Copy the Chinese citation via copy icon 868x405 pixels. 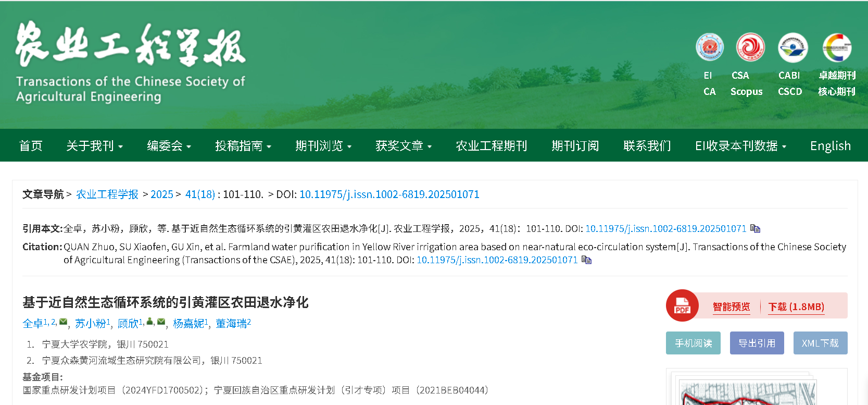(756, 229)
